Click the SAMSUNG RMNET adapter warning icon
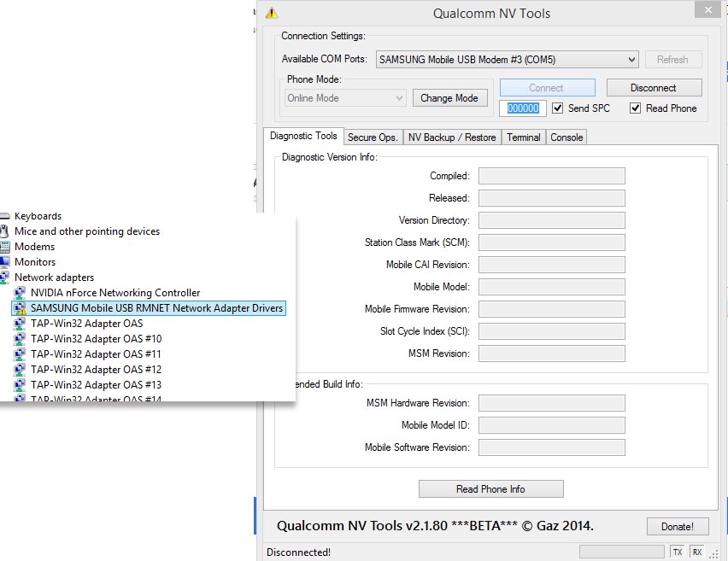Screen dimensions: 728x561 pyautogui.click(x=20, y=307)
